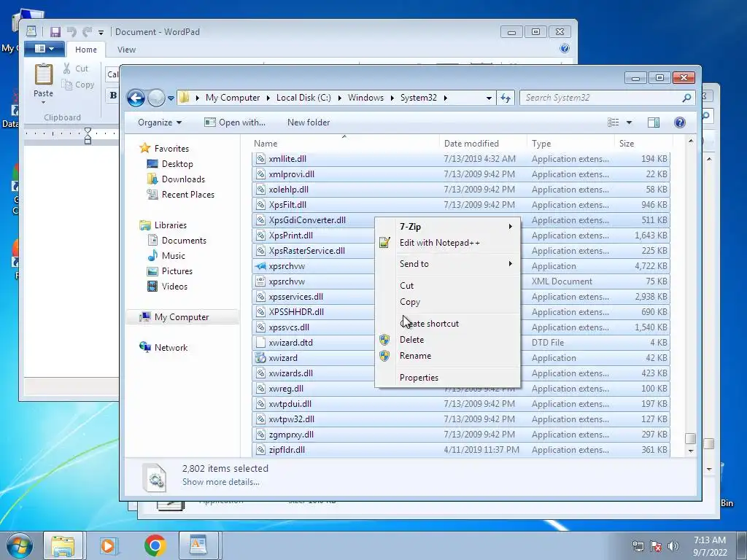Click into the Search System32 field

(x=600, y=98)
